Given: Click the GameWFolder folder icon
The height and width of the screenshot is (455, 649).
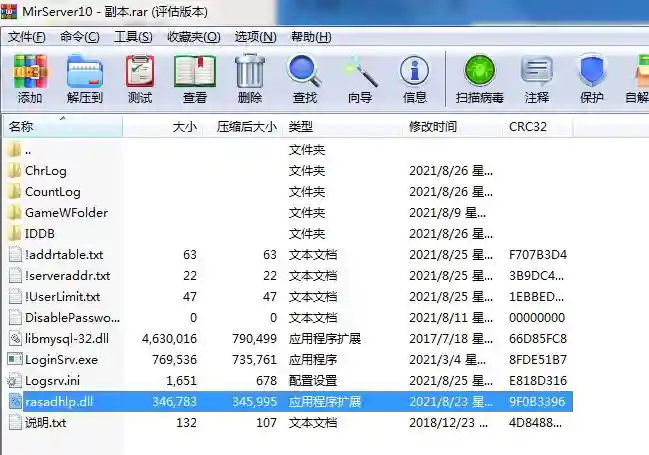Looking at the screenshot, I should click(x=14, y=212).
